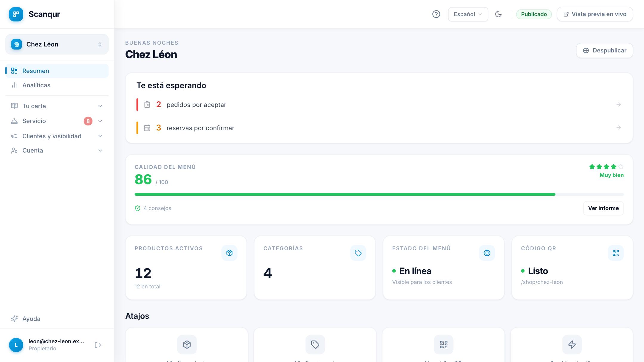Open the pedidos por aceptar row
Screen dimensions: 644x362
click(379, 105)
